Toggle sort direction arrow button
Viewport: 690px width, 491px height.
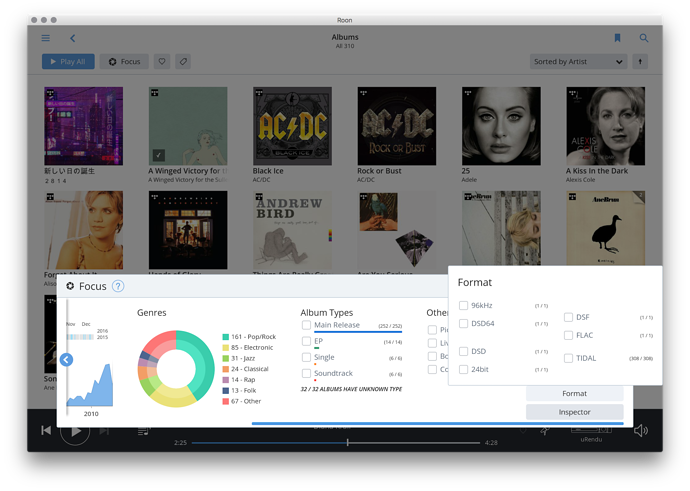tap(640, 62)
